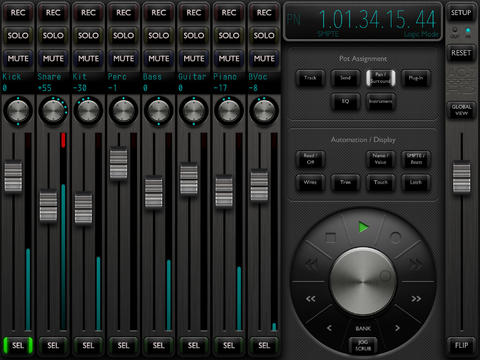This screenshot has width=480, height=360.
Task: Grab the Perc channel volume fader
Action: click(119, 163)
